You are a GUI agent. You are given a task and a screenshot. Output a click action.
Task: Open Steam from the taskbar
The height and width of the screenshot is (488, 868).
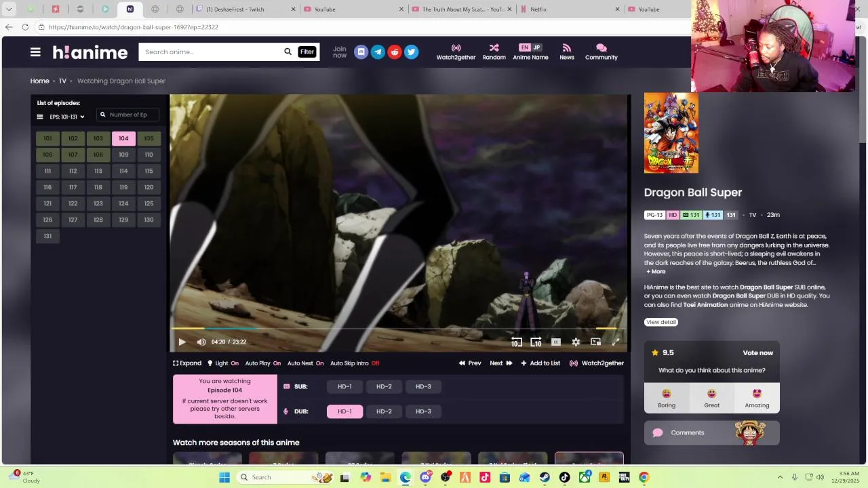pyautogui.click(x=545, y=477)
